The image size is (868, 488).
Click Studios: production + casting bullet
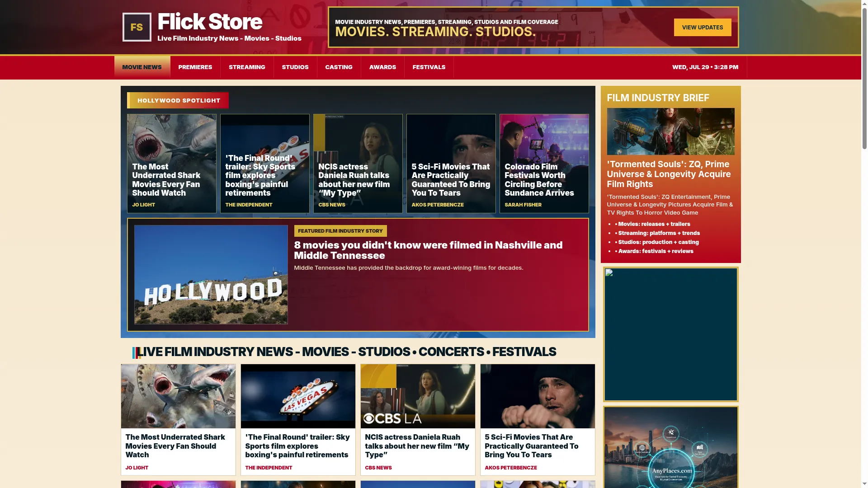point(657,242)
